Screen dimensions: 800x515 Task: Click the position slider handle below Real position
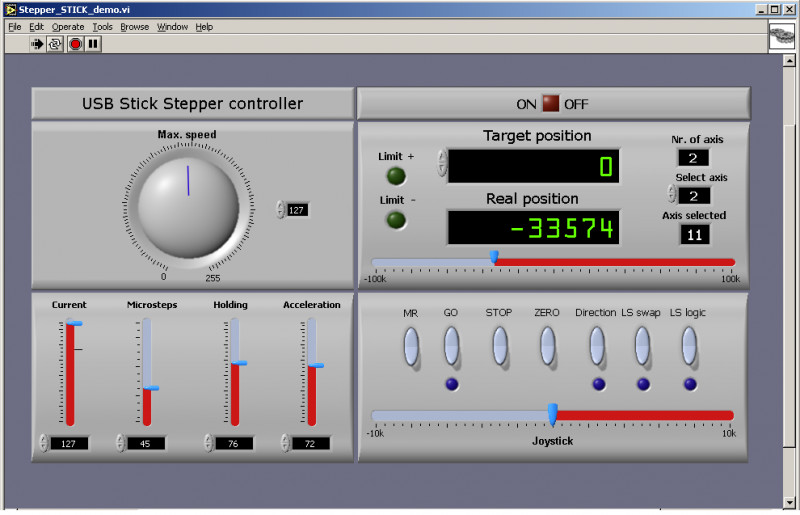(x=494, y=257)
